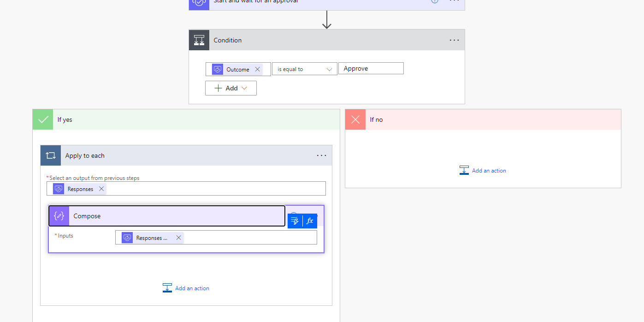Image resolution: width=644 pixels, height=322 pixels.
Task: Remove the Outcome token from the condition
Action: [x=258, y=69]
